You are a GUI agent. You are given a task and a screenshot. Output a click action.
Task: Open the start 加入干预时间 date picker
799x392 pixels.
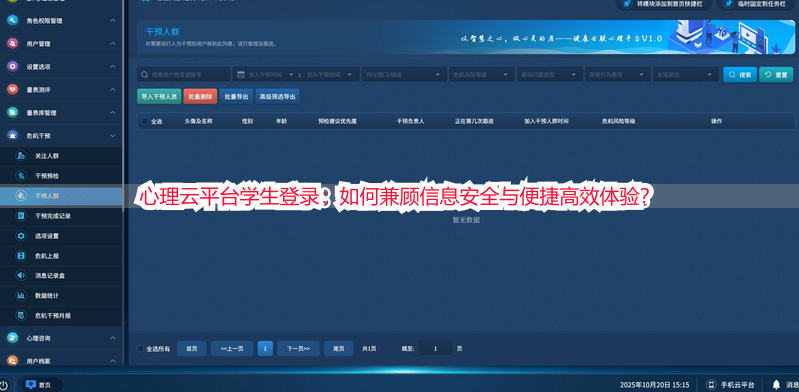(x=270, y=74)
